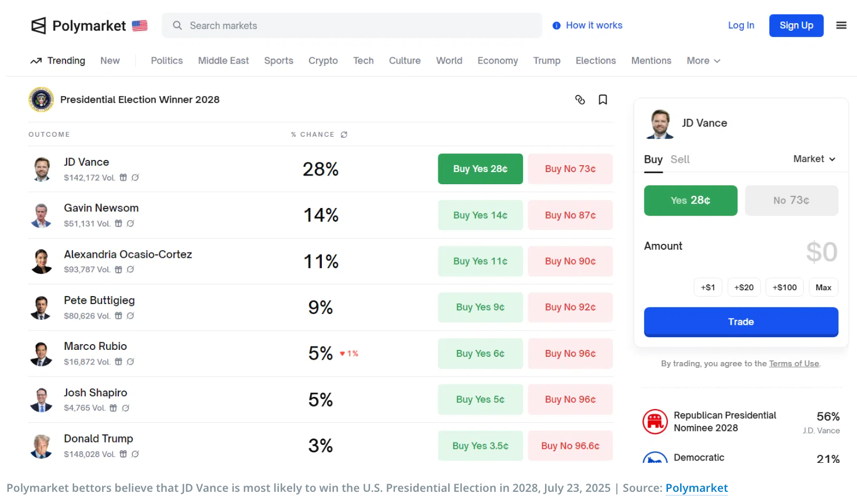This screenshot has width=857, height=504.
Task: Open the Politics category
Action: [x=166, y=61]
